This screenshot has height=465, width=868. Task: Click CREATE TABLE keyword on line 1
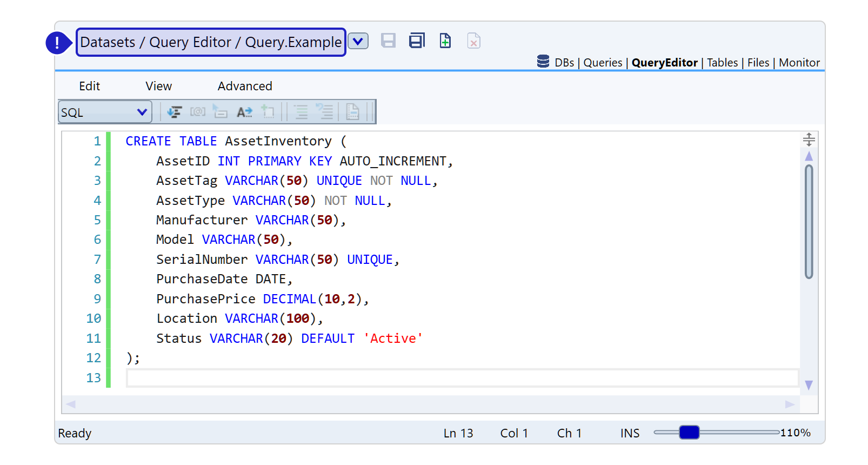point(171,141)
